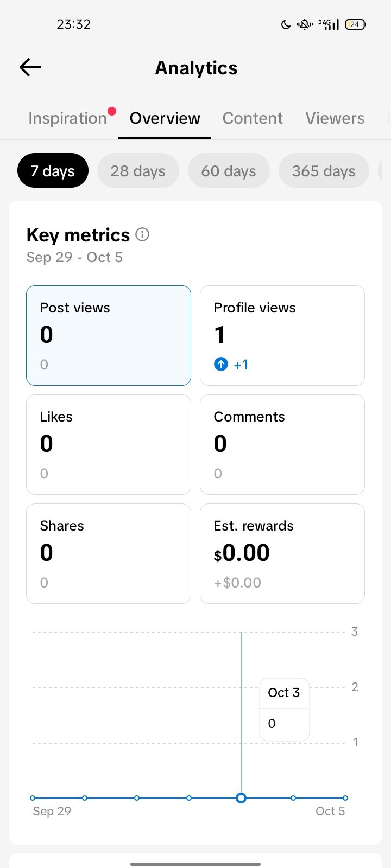The height and width of the screenshot is (868, 391).
Task: Select the 28 days range
Action: pyautogui.click(x=138, y=171)
